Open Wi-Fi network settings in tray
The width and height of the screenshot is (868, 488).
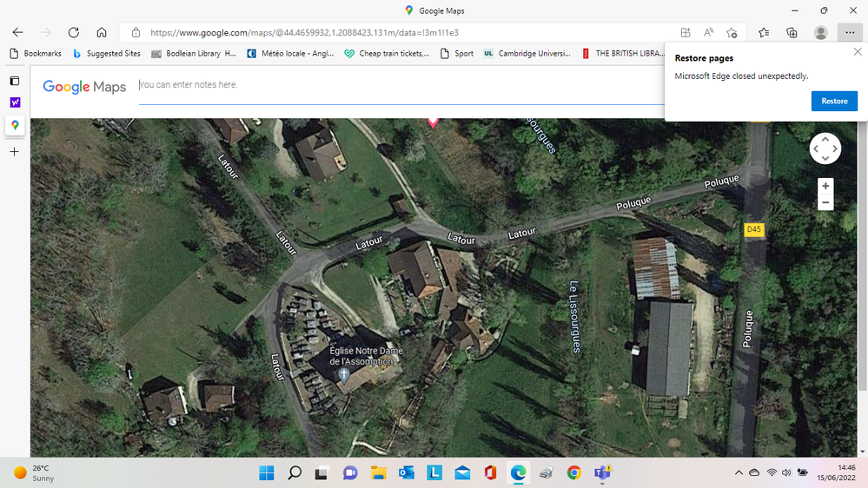tap(772, 472)
